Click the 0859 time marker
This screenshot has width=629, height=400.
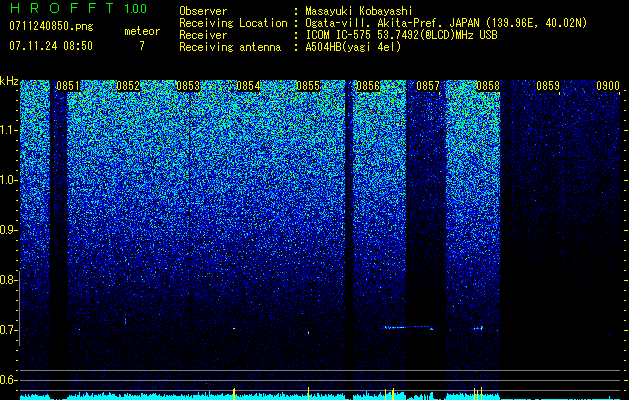pyautogui.click(x=548, y=86)
